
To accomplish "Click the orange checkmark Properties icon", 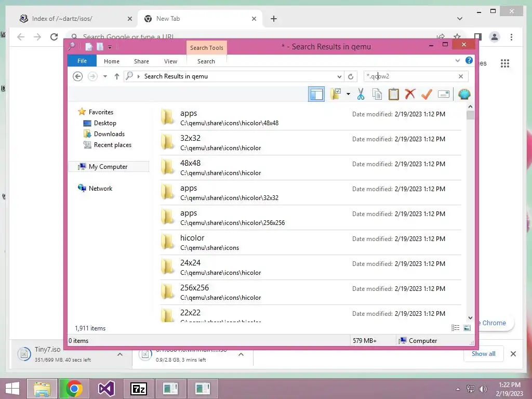I will pyautogui.click(x=427, y=94).
